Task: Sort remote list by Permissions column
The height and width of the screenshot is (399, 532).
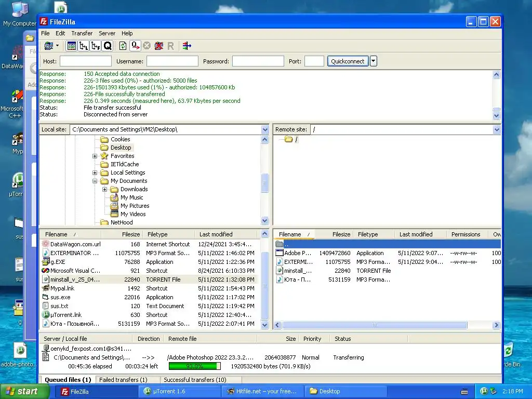Action: click(x=465, y=234)
